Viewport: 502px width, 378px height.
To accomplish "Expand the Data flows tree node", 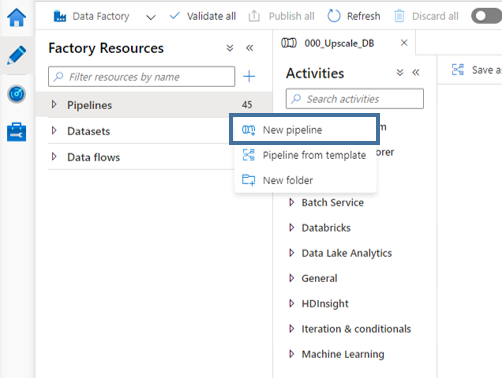I will click(54, 157).
